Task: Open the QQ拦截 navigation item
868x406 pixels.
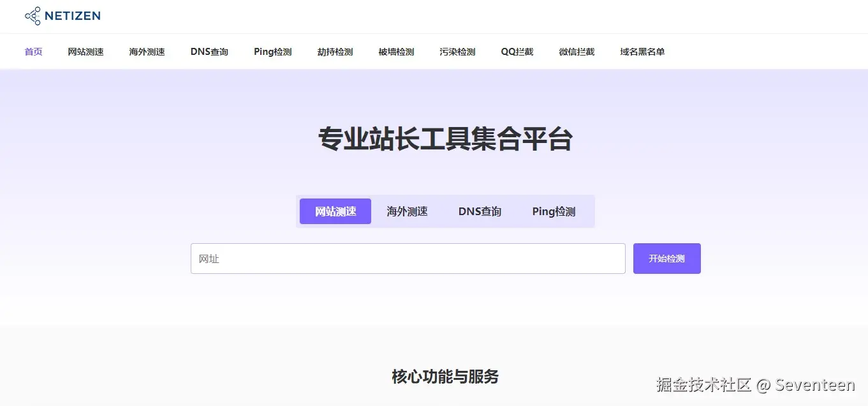Action: click(x=517, y=52)
